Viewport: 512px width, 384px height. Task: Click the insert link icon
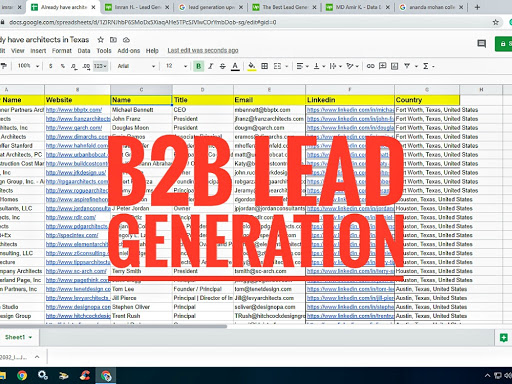coord(370,66)
